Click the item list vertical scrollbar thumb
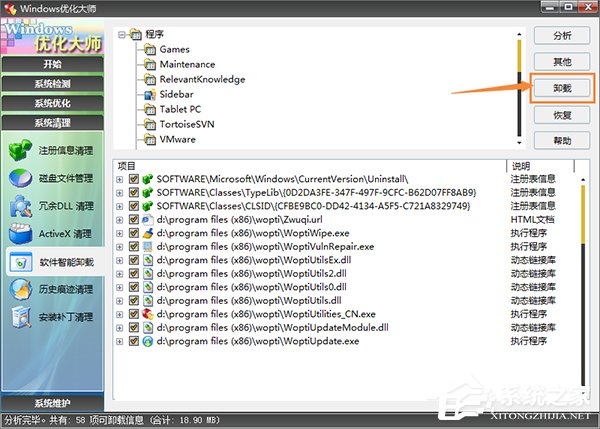Image resolution: width=600 pixels, height=429 pixels. [583, 215]
